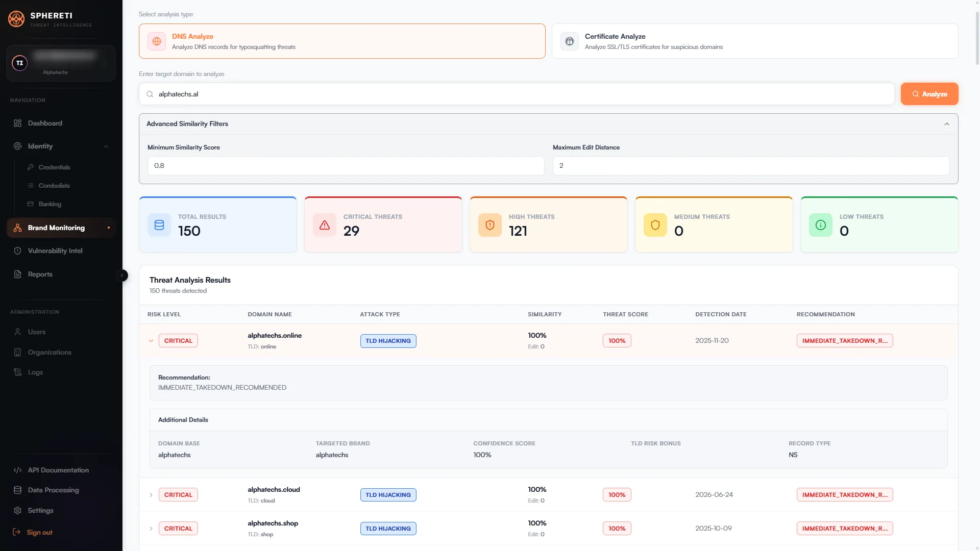Image resolution: width=980 pixels, height=551 pixels.
Task: Click the High Threats shield alert icon
Action: pos(490,225)
